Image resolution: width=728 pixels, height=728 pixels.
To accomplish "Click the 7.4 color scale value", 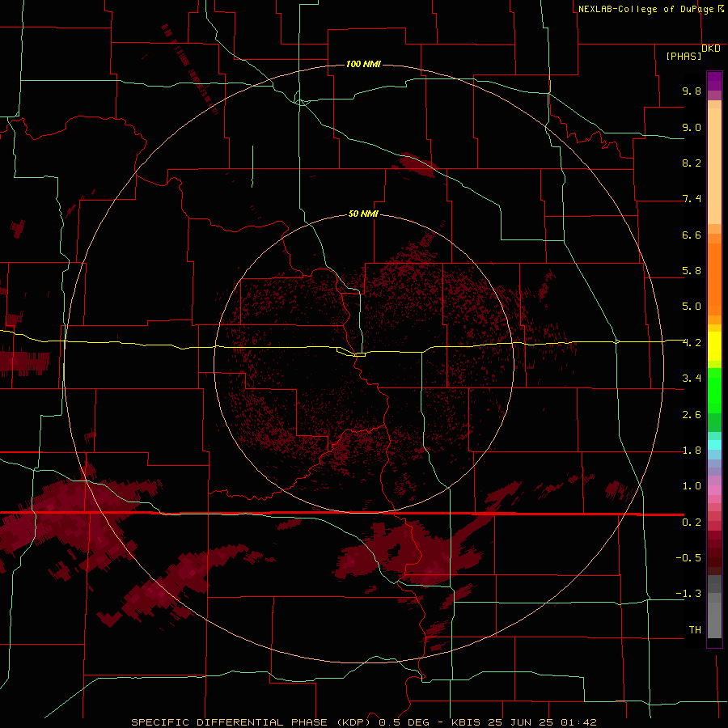I will (x=692, y=199).
